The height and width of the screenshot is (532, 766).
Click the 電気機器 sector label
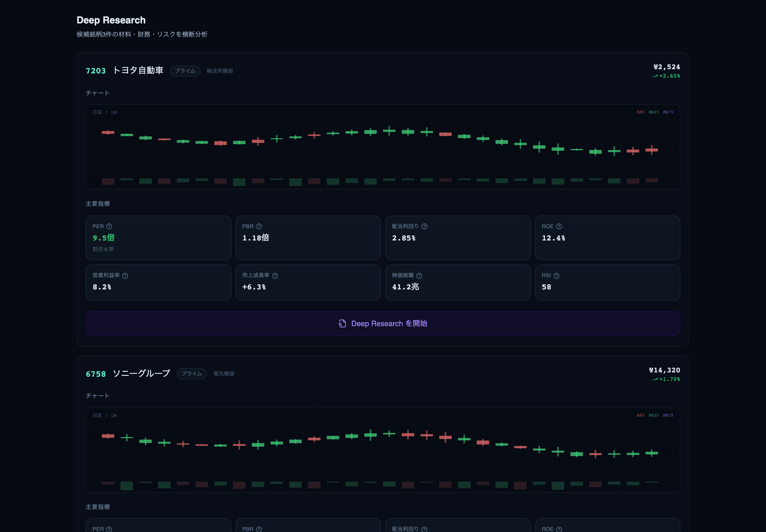(x=224, y=374)
